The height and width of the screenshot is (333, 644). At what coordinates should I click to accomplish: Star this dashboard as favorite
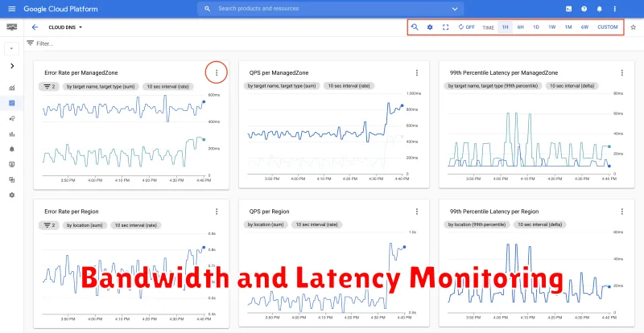(634, 27)
